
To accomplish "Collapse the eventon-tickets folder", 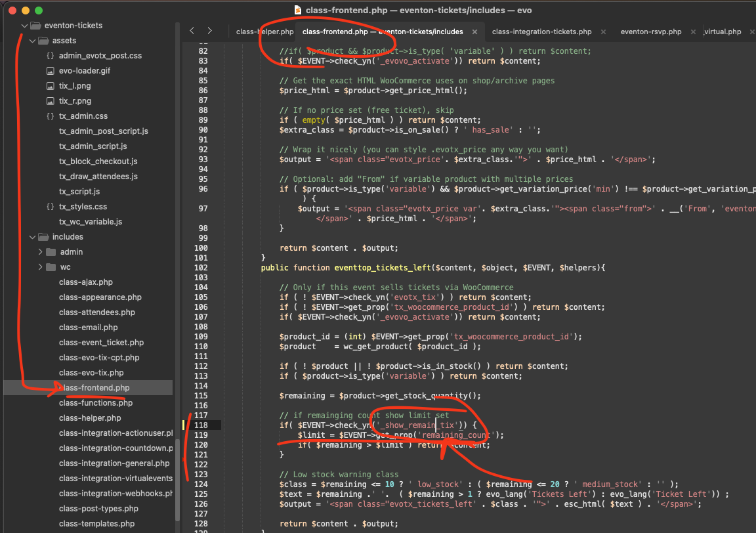I will click(25, 26).
